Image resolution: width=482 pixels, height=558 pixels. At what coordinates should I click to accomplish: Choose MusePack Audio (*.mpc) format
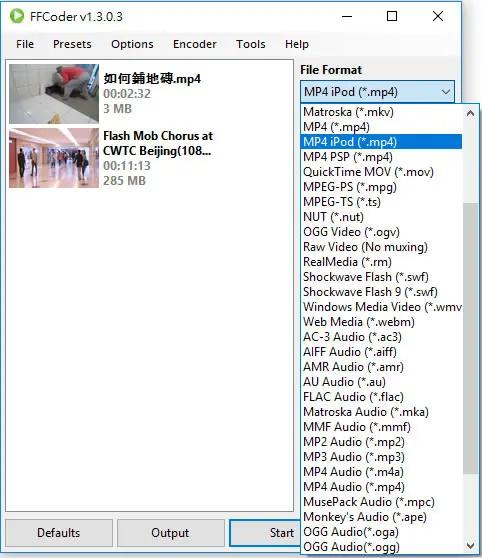tap(382, 502)
